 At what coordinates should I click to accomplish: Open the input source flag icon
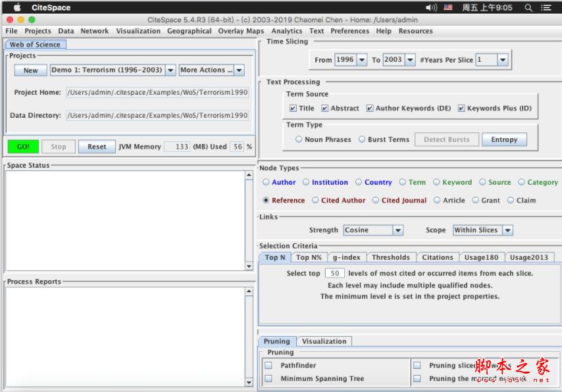pyautogui.click(x=448, y=7)
